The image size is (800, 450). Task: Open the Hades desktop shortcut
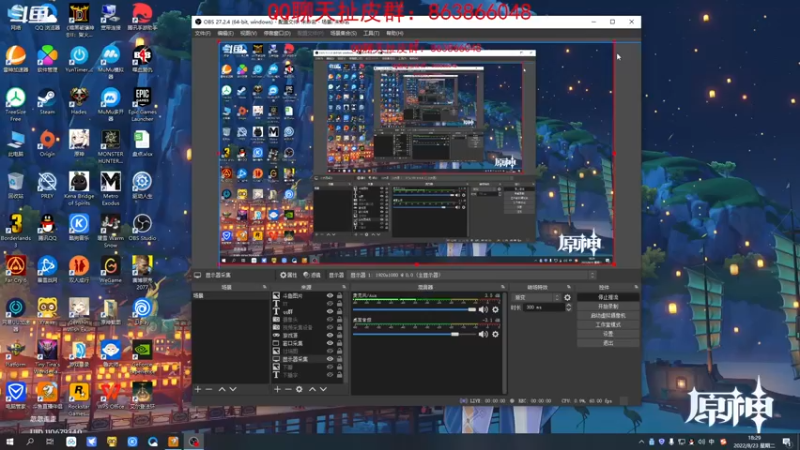[79, 101]
